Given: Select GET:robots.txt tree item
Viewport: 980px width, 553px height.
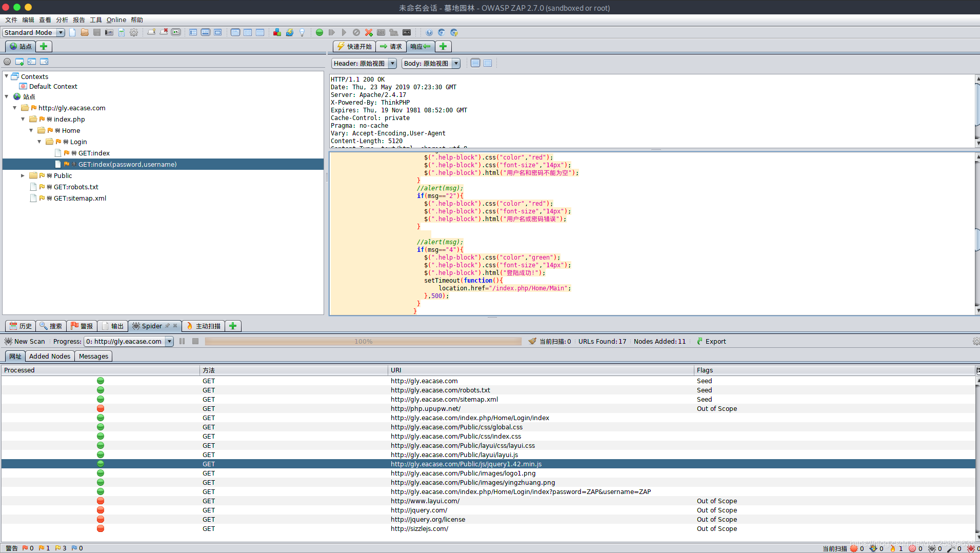Looking at the screenshot, I should tap(76, 187).
